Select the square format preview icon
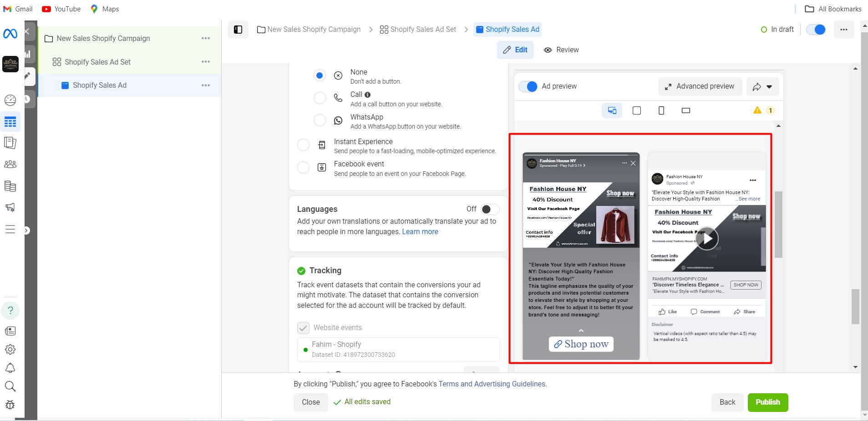Screen dimensions: 868x421 (637, 110)
